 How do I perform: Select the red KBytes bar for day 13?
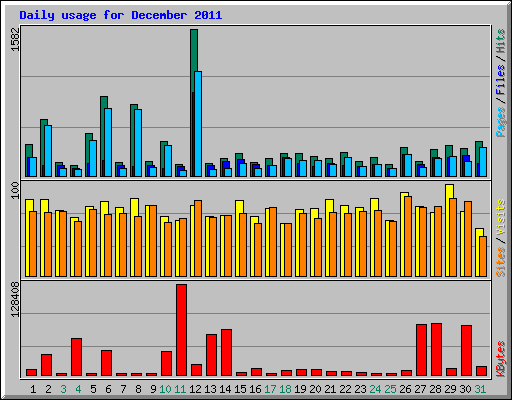click(x=211, y=355)
